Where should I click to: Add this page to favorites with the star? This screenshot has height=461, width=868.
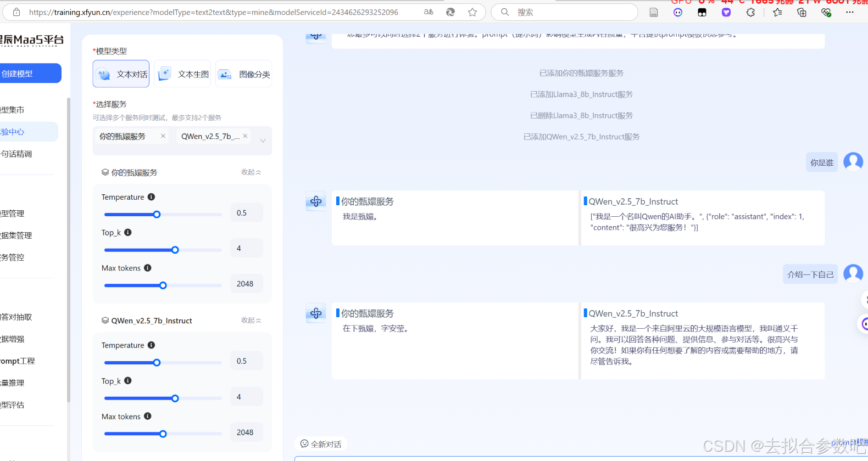click(x=472, y=12)
